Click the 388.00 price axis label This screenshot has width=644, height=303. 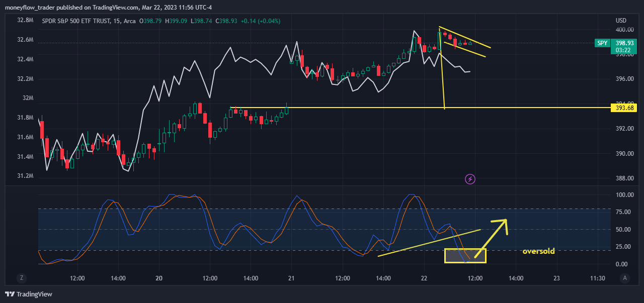point(624,178)
